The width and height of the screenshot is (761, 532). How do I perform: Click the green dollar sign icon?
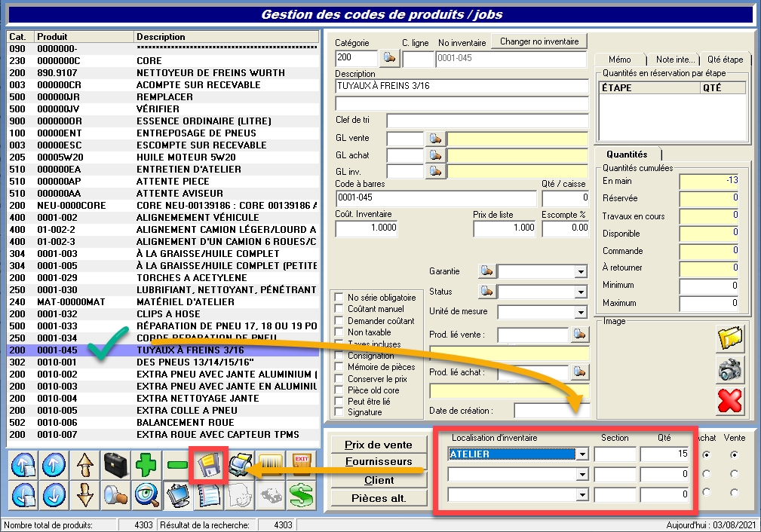pos(302,495)
